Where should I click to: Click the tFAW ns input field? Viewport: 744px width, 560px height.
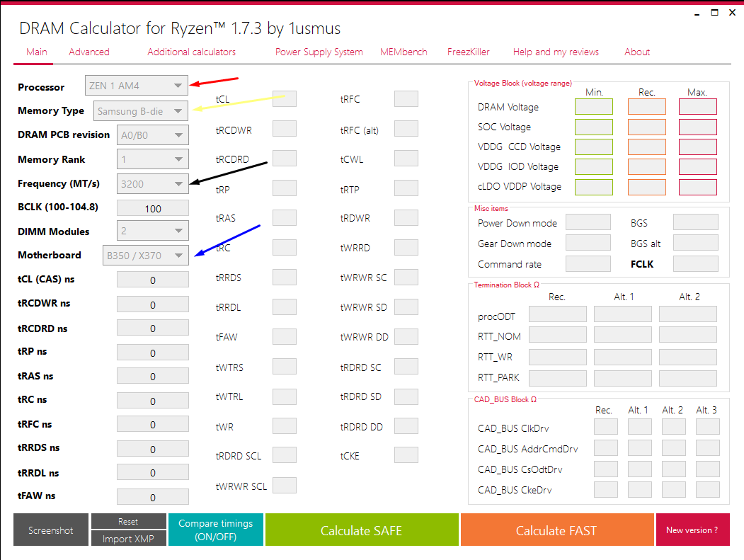153,497
